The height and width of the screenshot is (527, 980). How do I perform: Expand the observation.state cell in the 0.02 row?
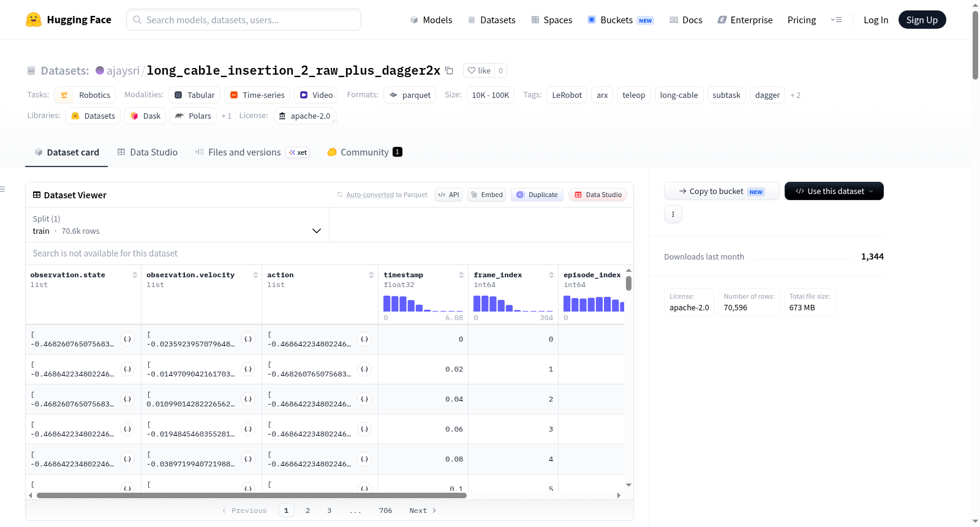tap(127, 369)
